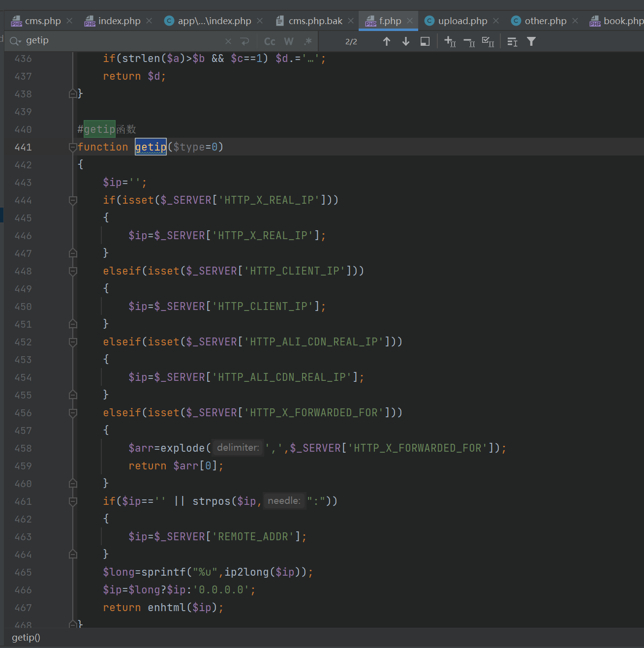This screenshot has width=644, height=648.
Task: Toggle search in selection only icon
Action: pos(425,41)
